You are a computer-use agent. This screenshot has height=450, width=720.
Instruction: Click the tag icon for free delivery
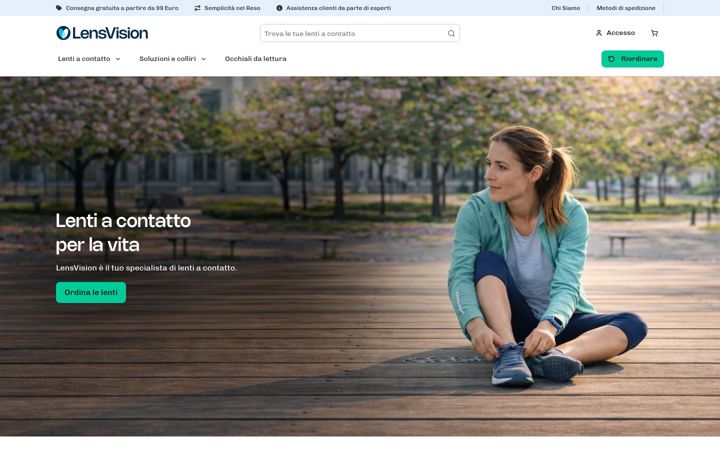point(59,8)
